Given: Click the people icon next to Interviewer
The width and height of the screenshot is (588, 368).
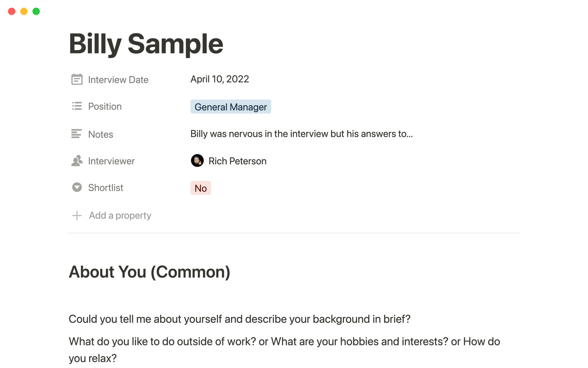Looking at the screenshot, I should [77, 161].
